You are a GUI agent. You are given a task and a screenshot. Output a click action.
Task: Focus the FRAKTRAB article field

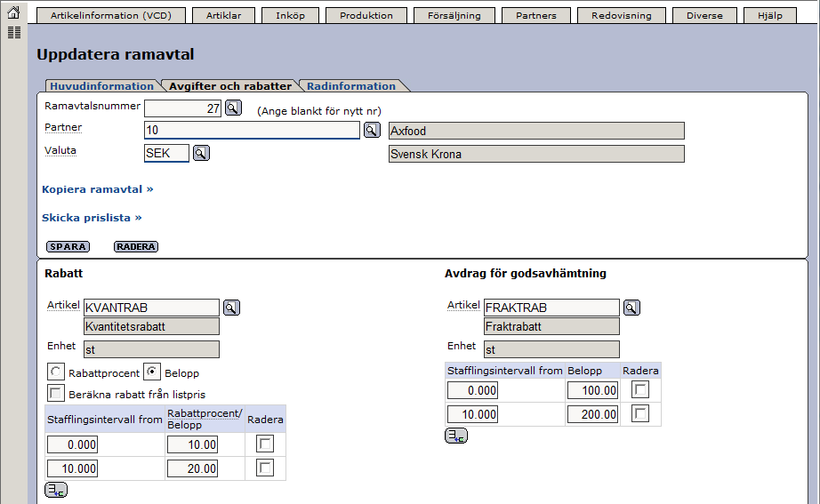point(551,308)
